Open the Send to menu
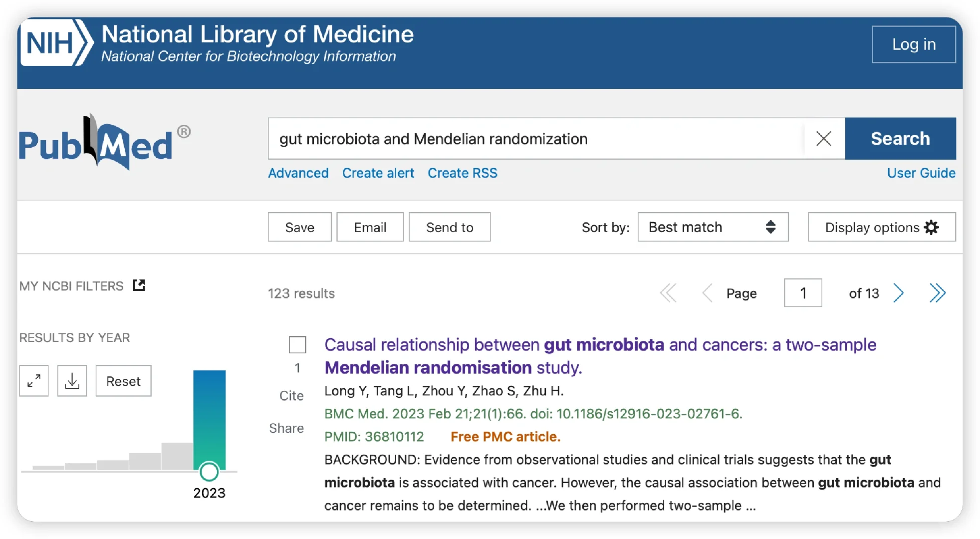980x539 pixels. coord(449,228)
